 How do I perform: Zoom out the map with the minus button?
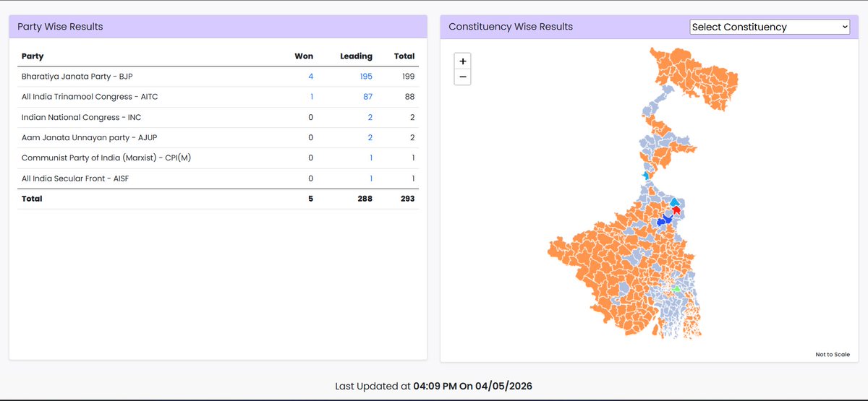click(463, 77)
